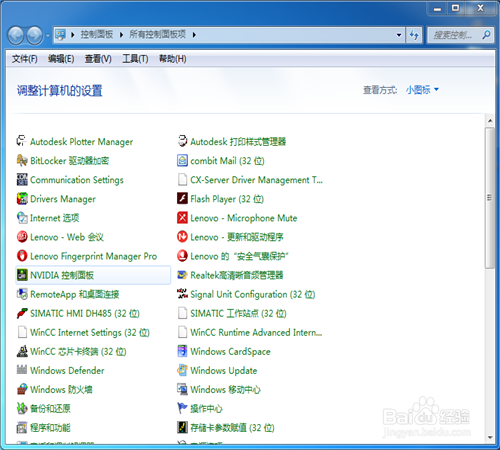
Task: Click the Signal Unit Configuration icon
Action: point(182,294)
